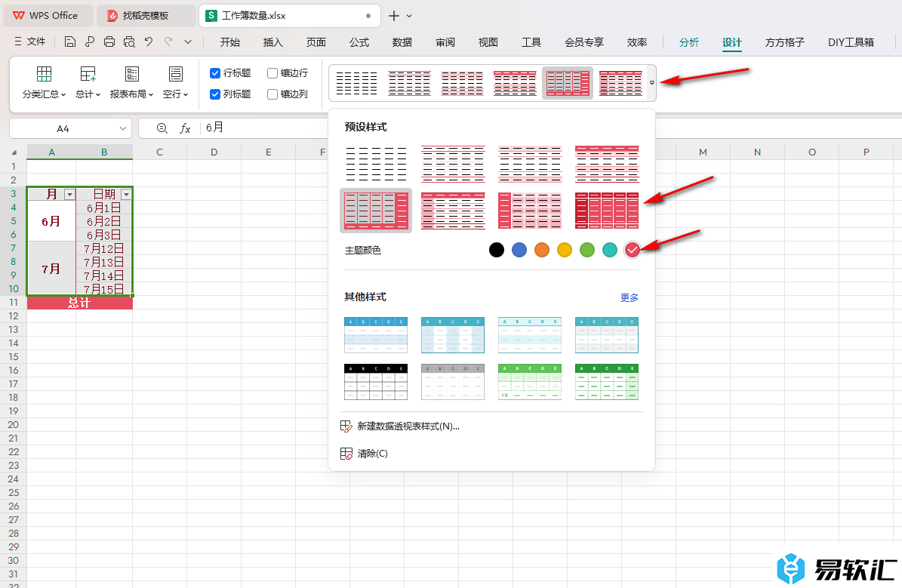The height and width of the screenshot is (588, 902).
Task: Open the 总计 grand totals tool
Action: [x=88, y=82]
